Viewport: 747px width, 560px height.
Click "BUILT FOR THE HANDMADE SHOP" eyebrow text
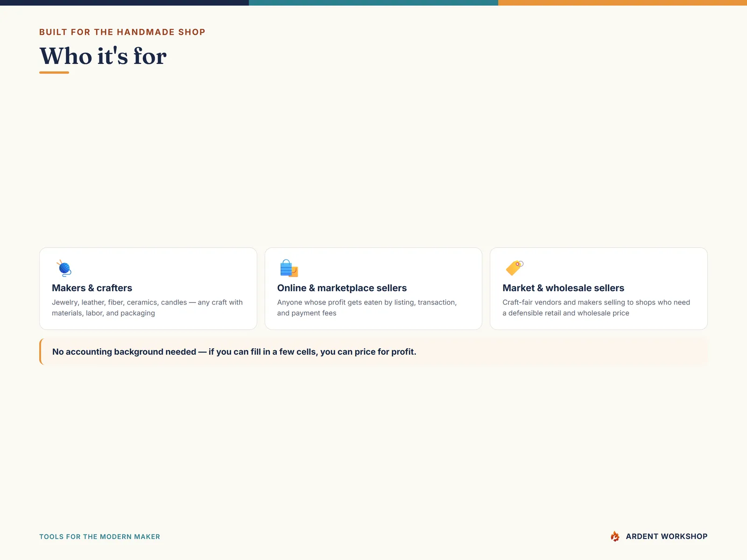[122, 32]
